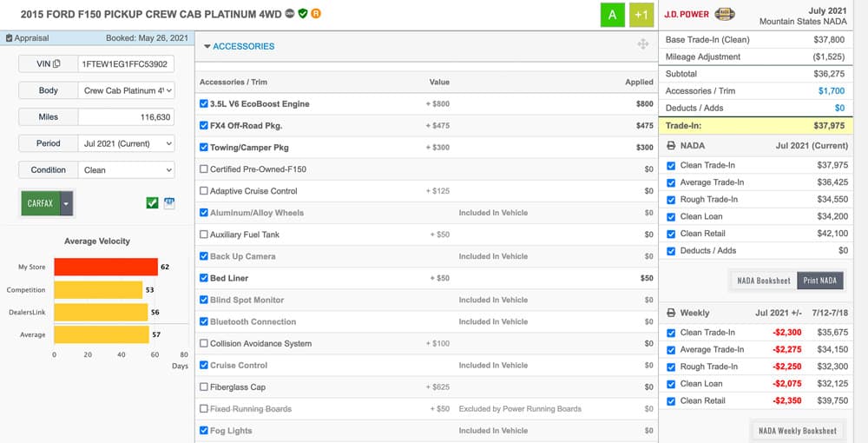
Task: Click the blue window sticker icon
Action: click(x=169, y=203)
